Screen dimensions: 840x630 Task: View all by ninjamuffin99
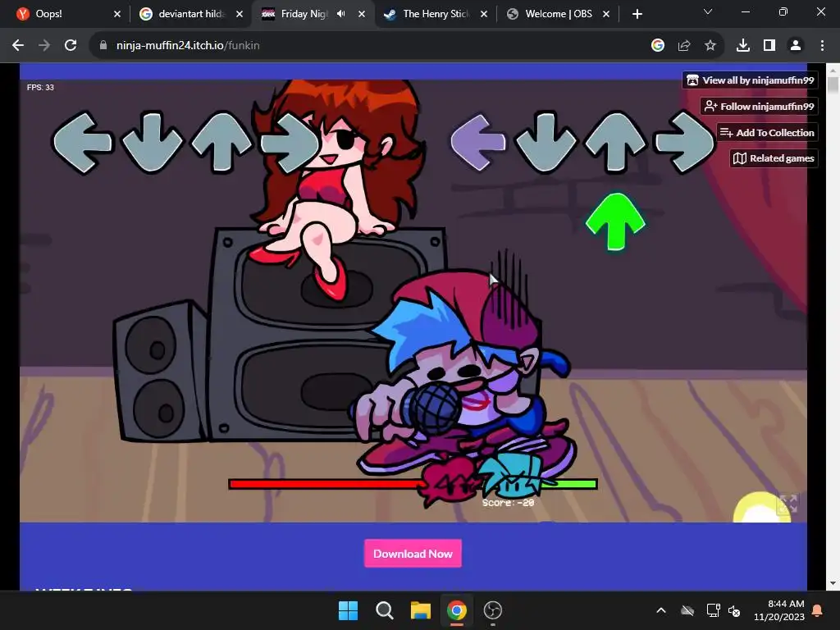coord(750,80)
